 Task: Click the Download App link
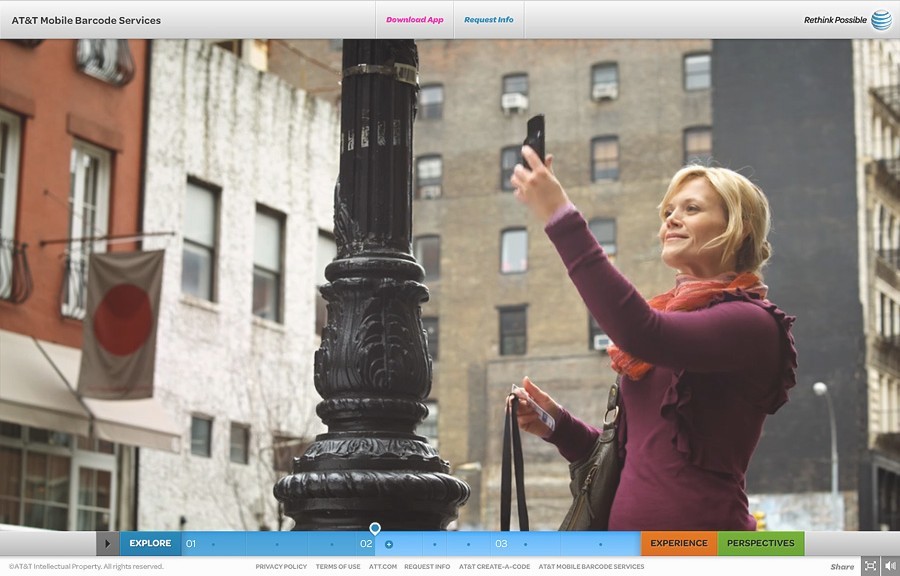(x=414, y=20)
